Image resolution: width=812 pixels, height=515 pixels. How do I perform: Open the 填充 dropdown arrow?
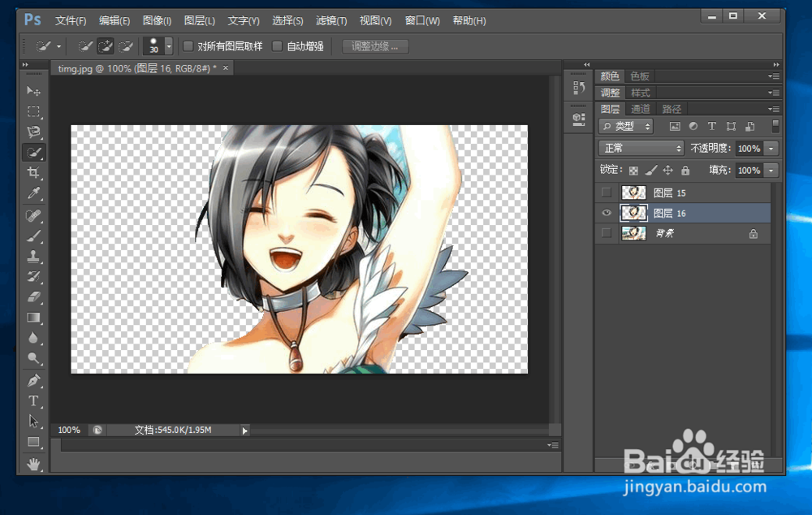[x=771, y=171]
